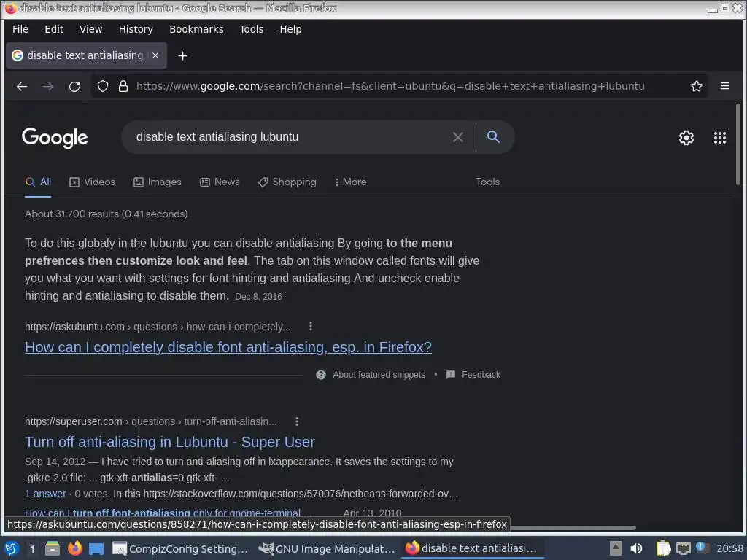
Task: Click the show desktop panel icon
Action: (96, 548)
